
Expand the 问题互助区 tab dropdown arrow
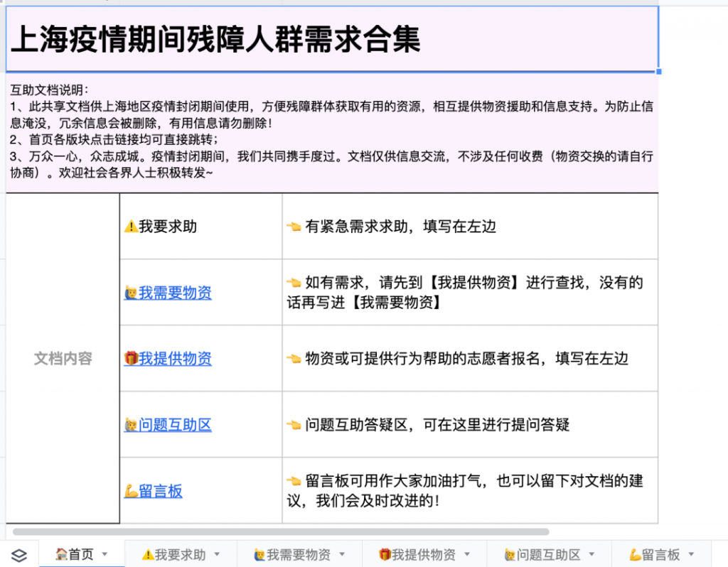coord(594,554)
